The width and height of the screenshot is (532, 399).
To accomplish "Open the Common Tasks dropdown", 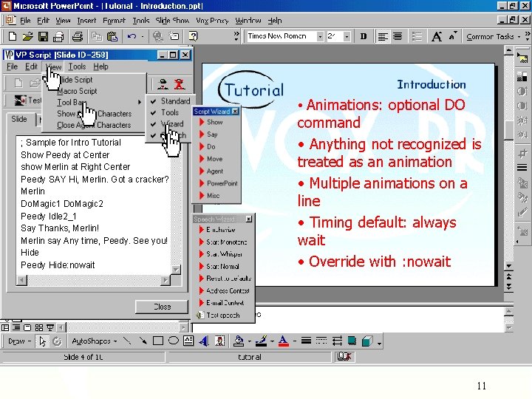I will coord(493,36).
